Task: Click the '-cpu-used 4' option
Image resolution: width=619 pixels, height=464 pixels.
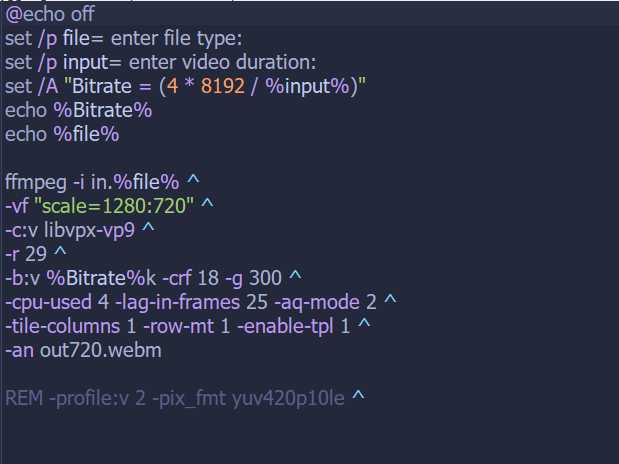Action: 57,302
